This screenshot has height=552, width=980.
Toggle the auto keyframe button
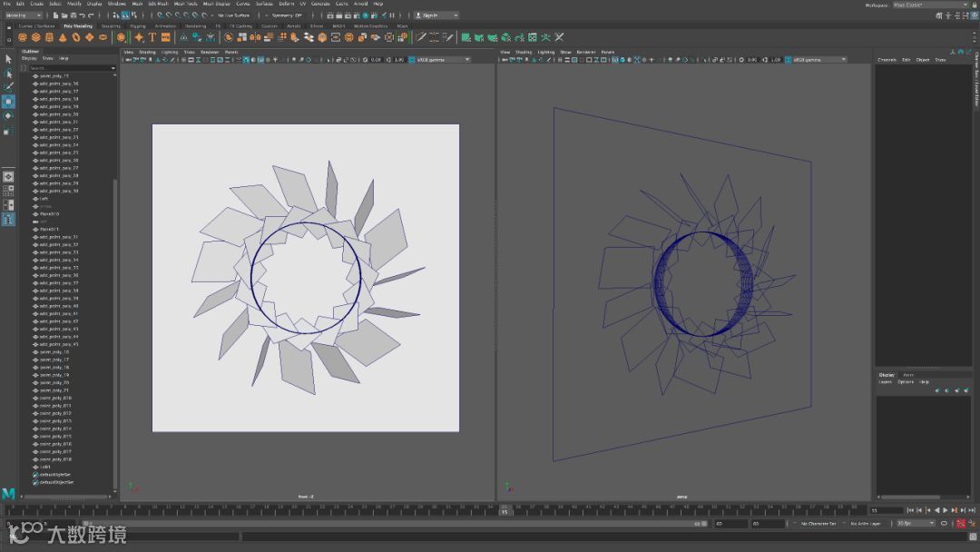[961, 524]
